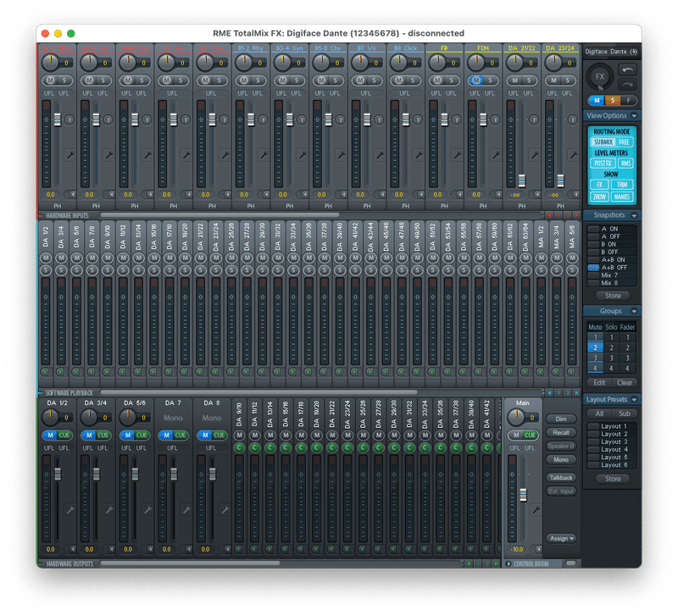
Task: Open settings wrench on FOH channel
Action: click(496, 155)
